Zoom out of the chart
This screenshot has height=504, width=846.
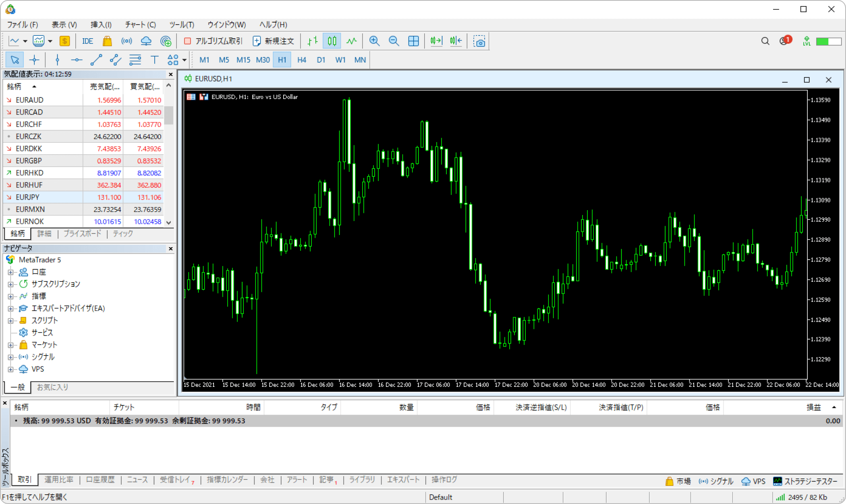pyautogui.click(x=394, y=41)
